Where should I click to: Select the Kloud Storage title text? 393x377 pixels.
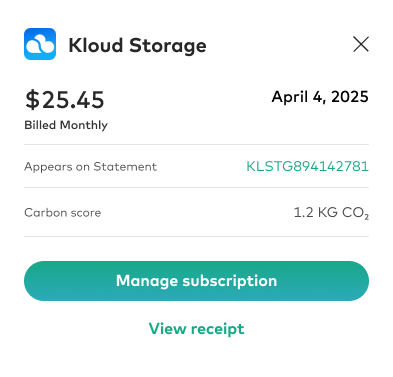click(x=137, y=46)
